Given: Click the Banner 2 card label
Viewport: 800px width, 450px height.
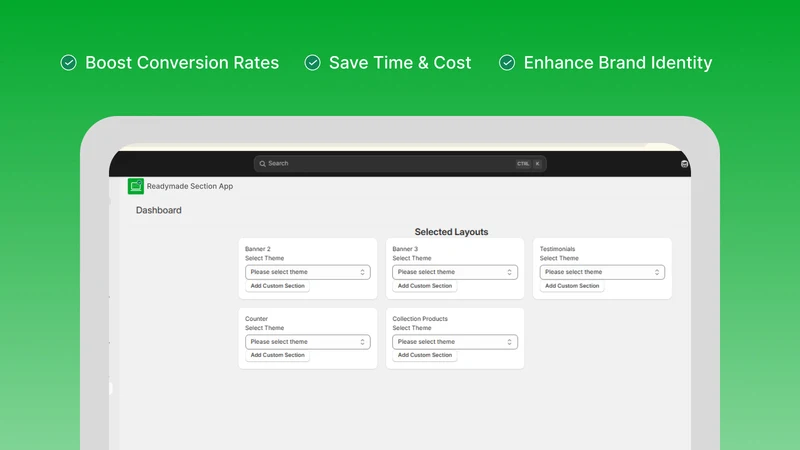Looking at the screenshot, I should tap(258, 249).
